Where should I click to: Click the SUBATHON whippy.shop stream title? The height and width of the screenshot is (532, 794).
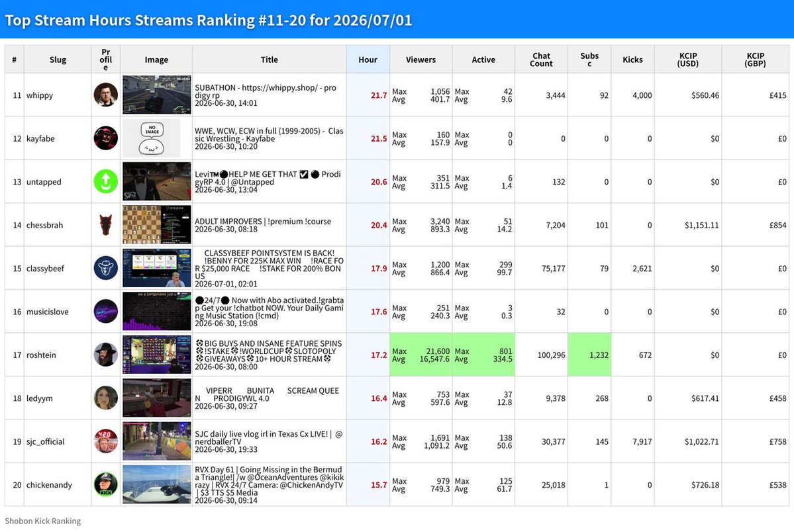click(266, 91)
